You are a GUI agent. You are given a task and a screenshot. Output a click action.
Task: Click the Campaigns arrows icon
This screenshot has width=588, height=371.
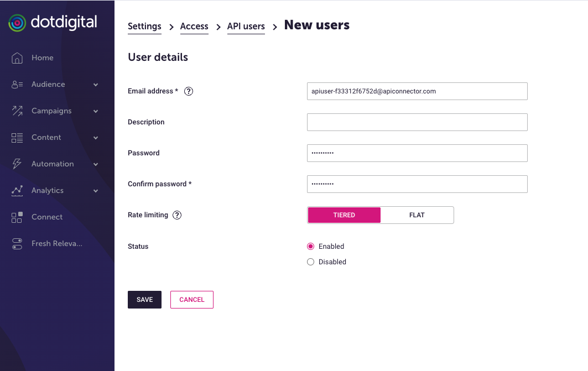17,111
